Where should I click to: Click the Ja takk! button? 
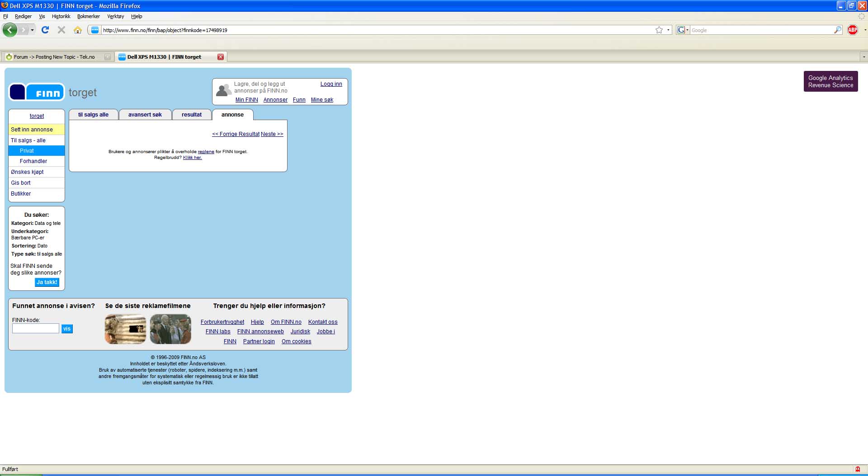coord(47,282)
